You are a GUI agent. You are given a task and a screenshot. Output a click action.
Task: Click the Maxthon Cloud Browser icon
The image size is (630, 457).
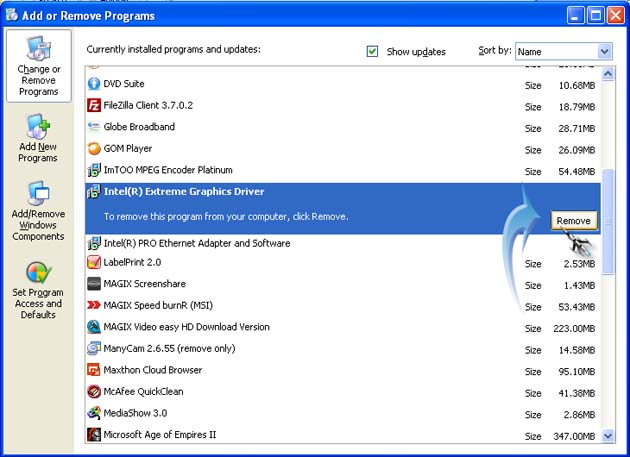[94, 370]
